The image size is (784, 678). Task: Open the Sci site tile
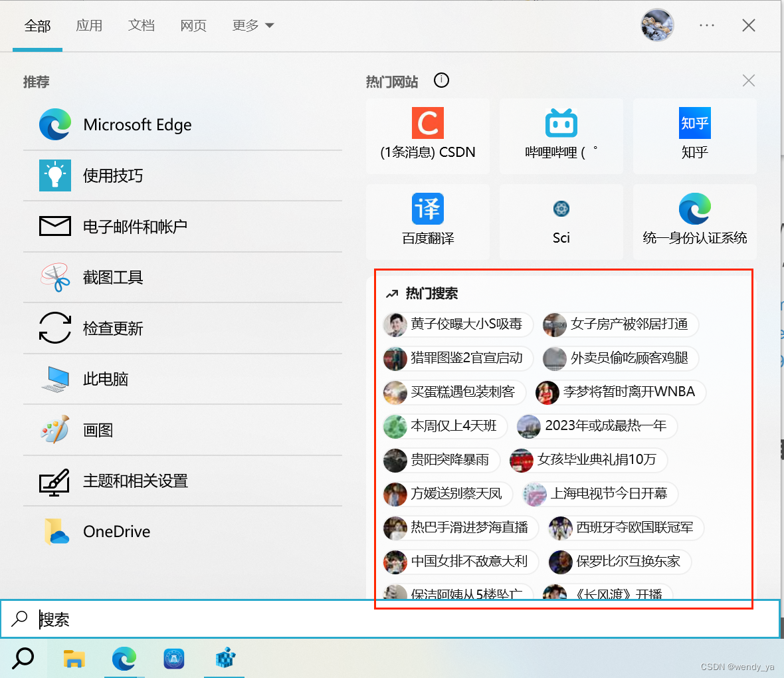(x=561, y=221)
